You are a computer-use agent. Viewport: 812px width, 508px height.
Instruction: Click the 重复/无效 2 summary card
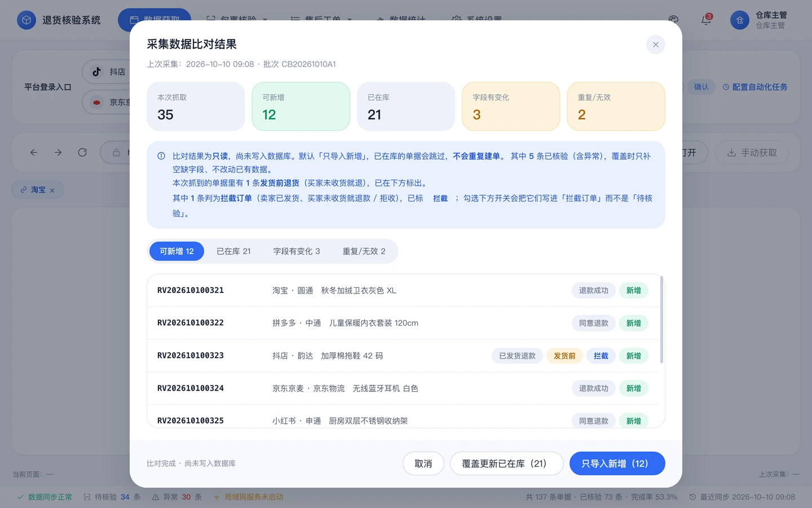[616, 106]
